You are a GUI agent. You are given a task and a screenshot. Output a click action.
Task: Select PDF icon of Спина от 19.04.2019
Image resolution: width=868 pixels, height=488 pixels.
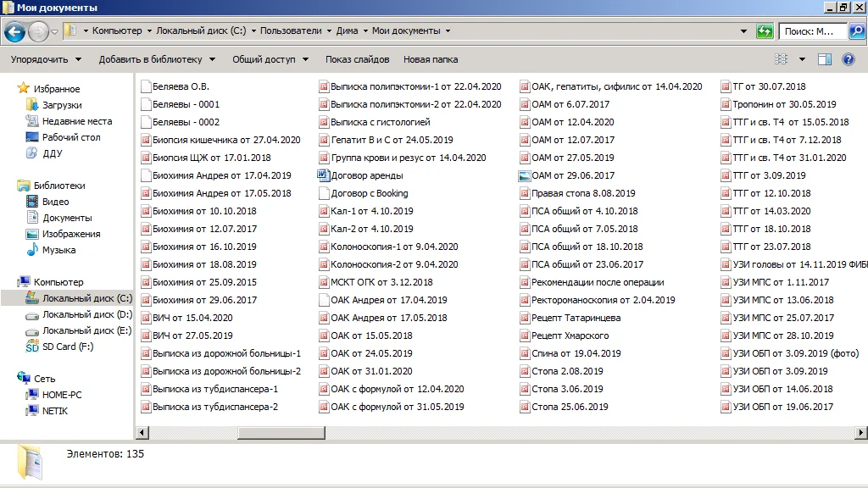point(524,353)
